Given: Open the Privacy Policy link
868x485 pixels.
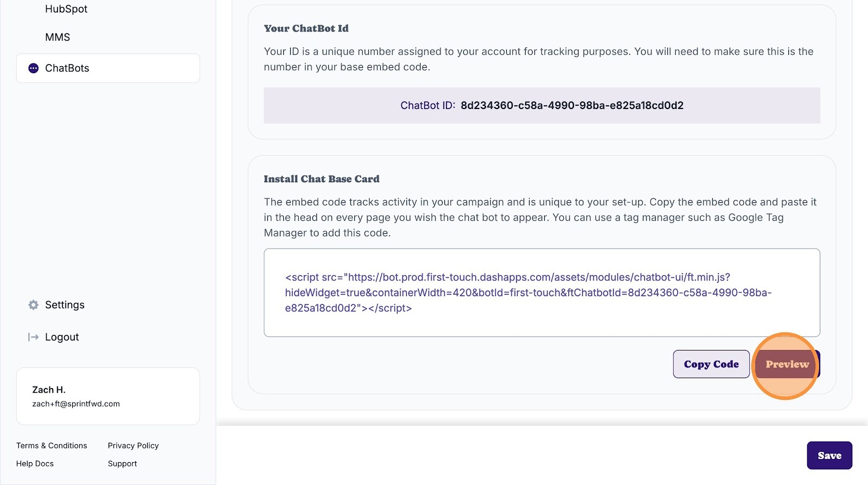Looking at the screenshot, I should 133,445.
